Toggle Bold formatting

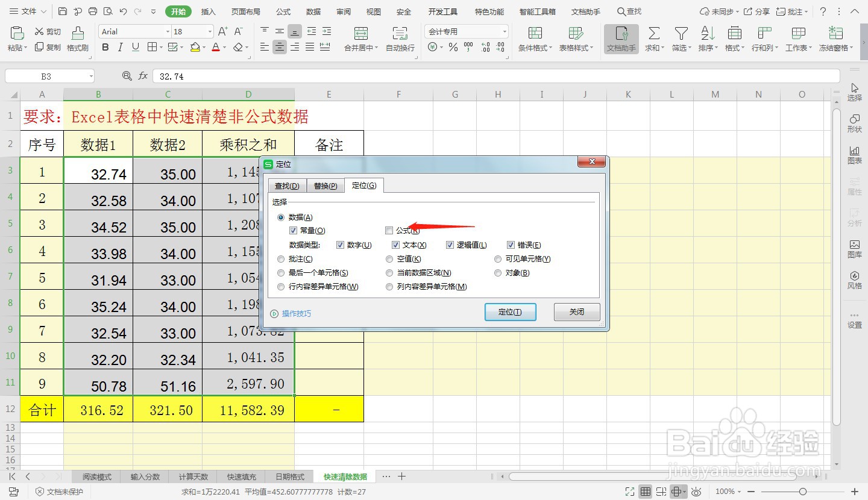click(105, 47)
